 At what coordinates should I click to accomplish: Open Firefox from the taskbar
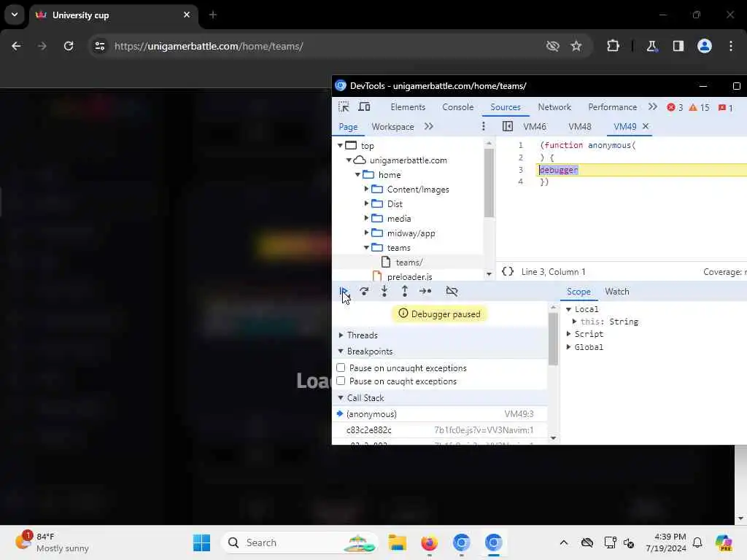[x=429, y=542]
